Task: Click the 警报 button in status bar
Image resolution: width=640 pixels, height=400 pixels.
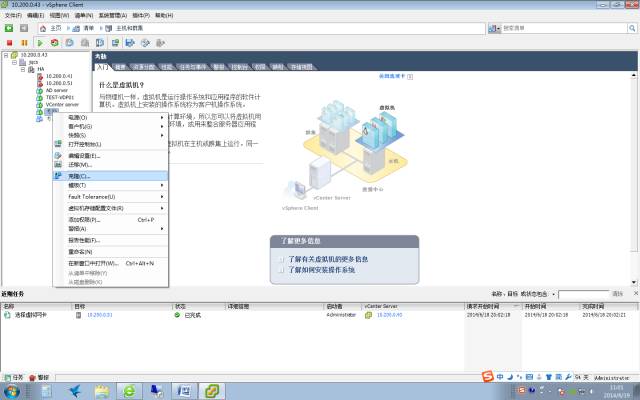Action: tap(39, 378)
